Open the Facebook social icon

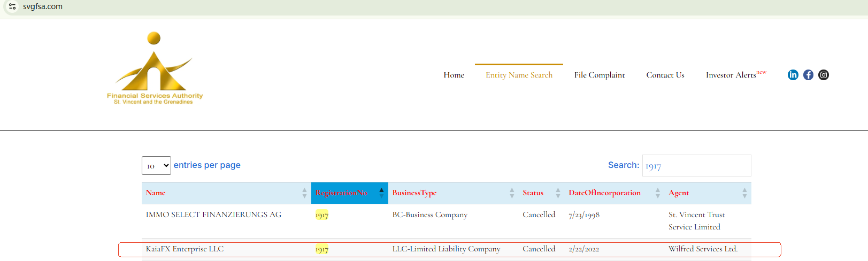[x=808, y=75]
